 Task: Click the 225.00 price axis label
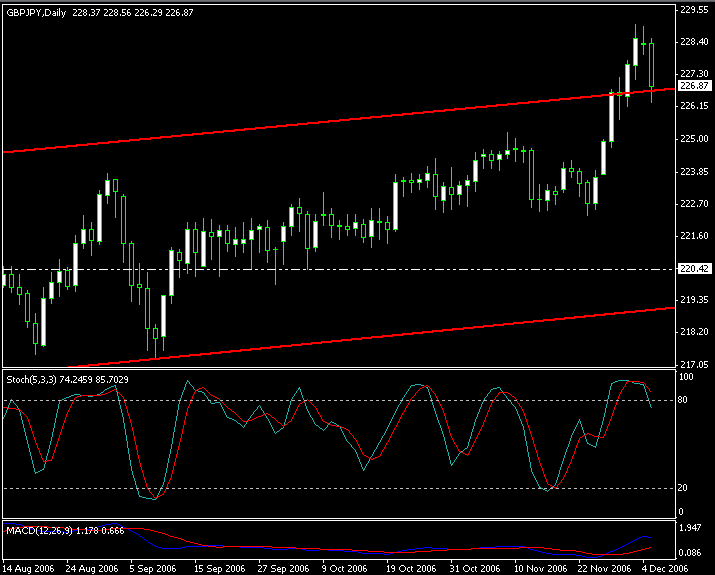coord(694,139)
